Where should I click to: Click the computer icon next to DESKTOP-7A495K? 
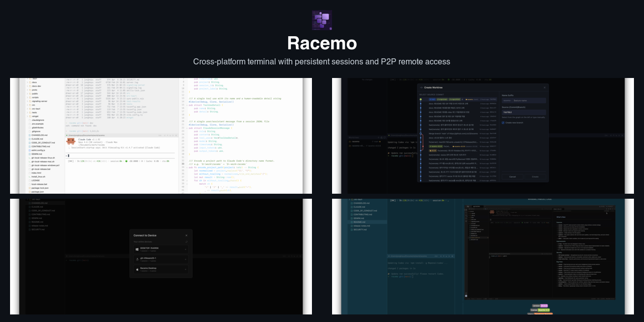pyautogui.click(x=137, y=249)
